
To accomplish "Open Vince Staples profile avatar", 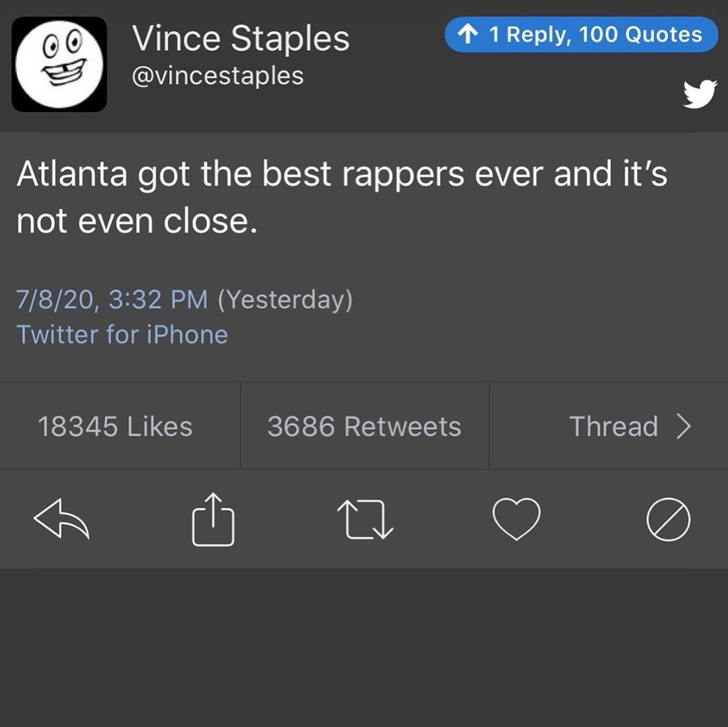I will click(59, 64).
